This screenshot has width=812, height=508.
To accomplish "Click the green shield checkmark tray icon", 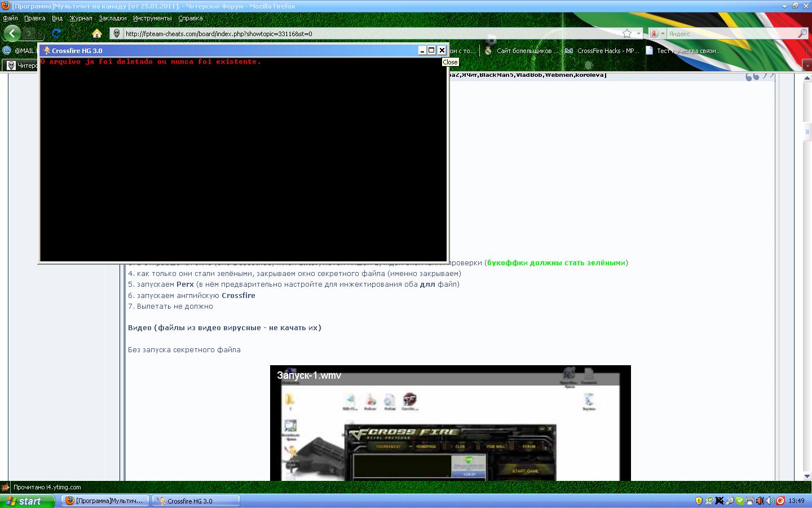I will point(739,501).
